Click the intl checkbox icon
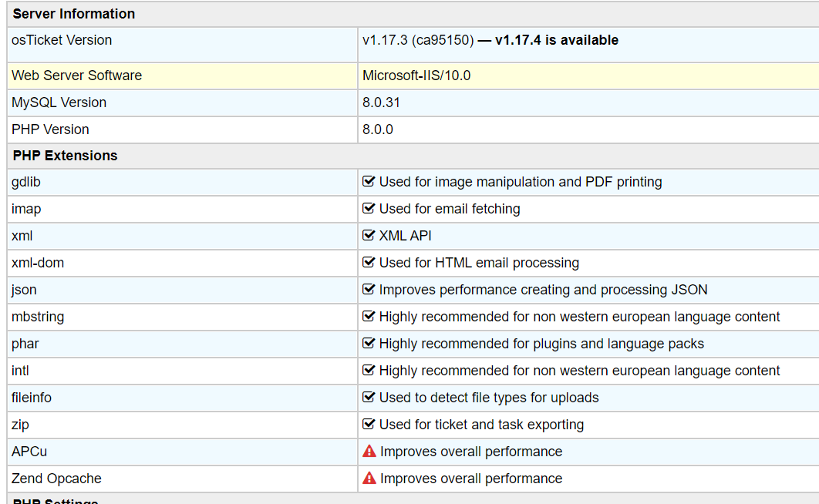Viewport: 819px width, 504px height. [x=369, y=371]
